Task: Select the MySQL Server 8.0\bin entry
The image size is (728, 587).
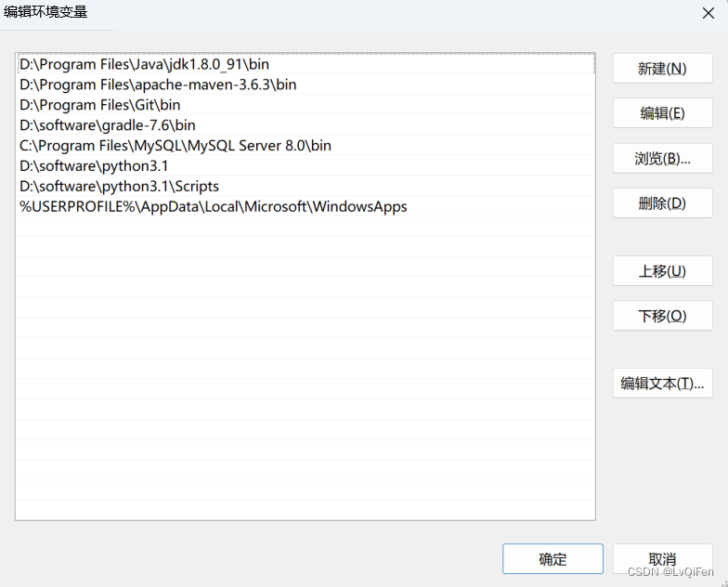Action: click(305, 145)
